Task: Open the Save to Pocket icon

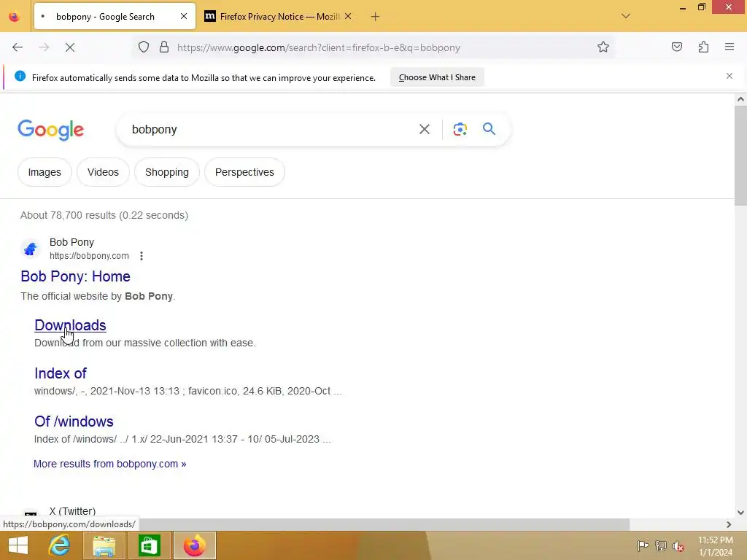Action: point(676,47)
